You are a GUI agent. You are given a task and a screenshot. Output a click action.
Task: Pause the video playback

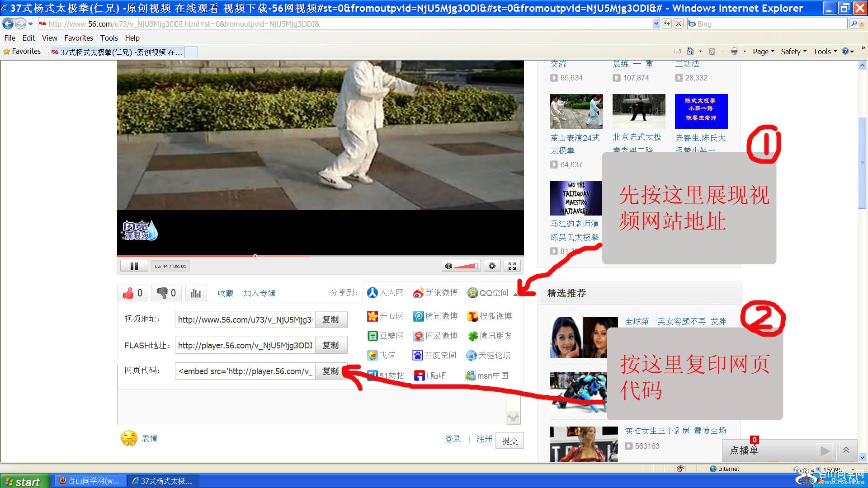134,266
